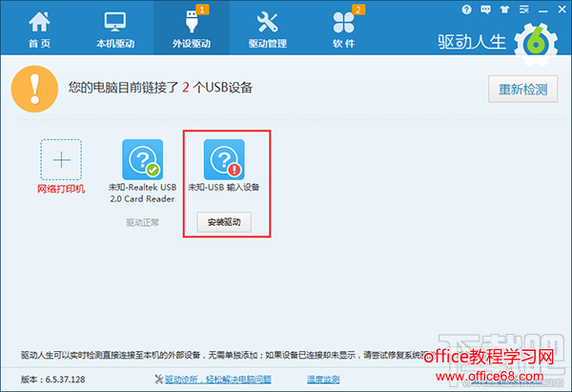Select the 外设驱动 tab
Image resolution: width=572 pixels, height=392 pixels.
click(192, 30)
